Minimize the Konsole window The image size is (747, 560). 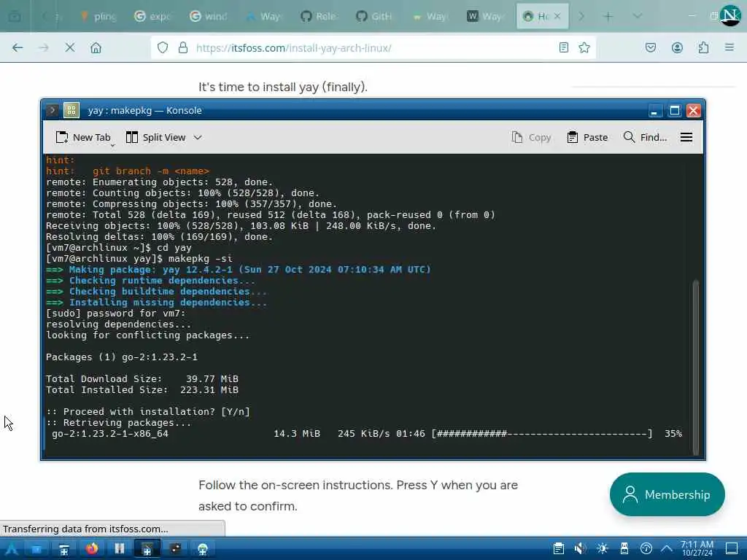(654, 111)
